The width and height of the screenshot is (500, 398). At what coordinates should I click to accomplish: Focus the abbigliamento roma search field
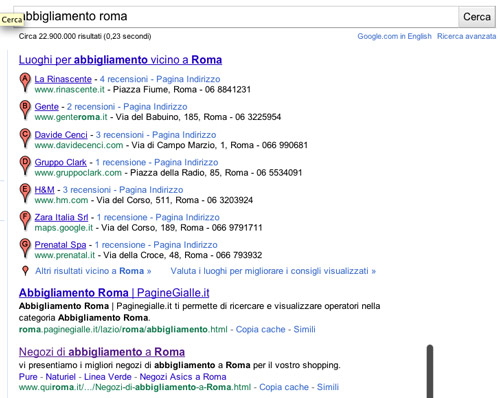pos(237,17)
